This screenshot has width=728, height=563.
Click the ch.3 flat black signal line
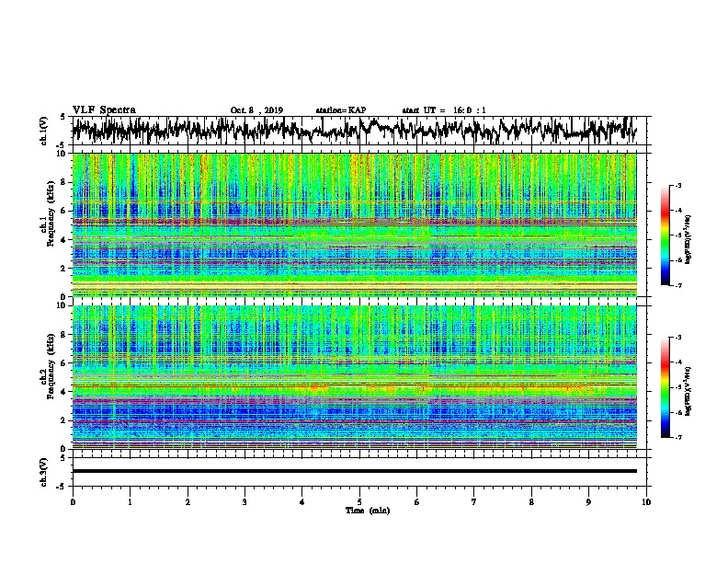click(x=355, y=471)
